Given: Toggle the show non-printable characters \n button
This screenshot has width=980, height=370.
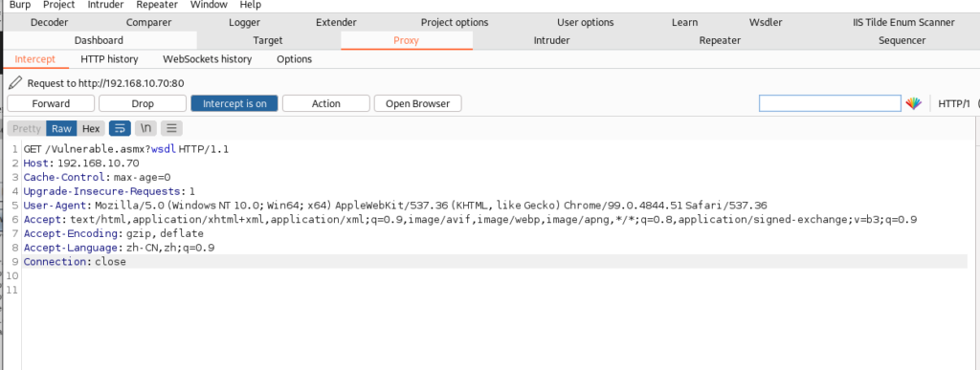Looking at the screenshot, I should tap(145, 128).
